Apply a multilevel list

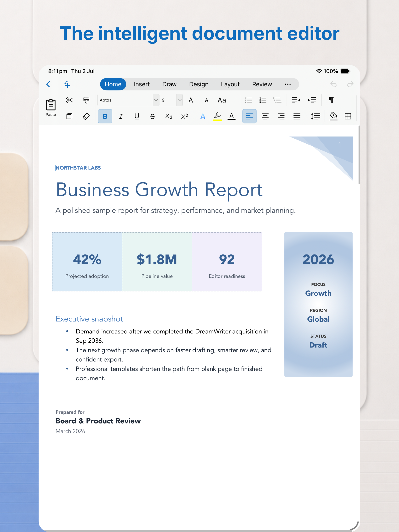277,100
